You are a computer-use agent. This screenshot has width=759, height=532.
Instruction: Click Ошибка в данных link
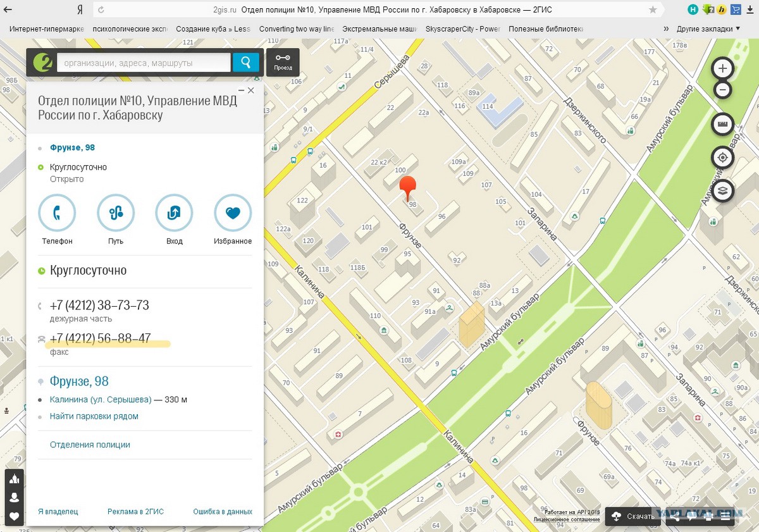(x=223, y=511)
